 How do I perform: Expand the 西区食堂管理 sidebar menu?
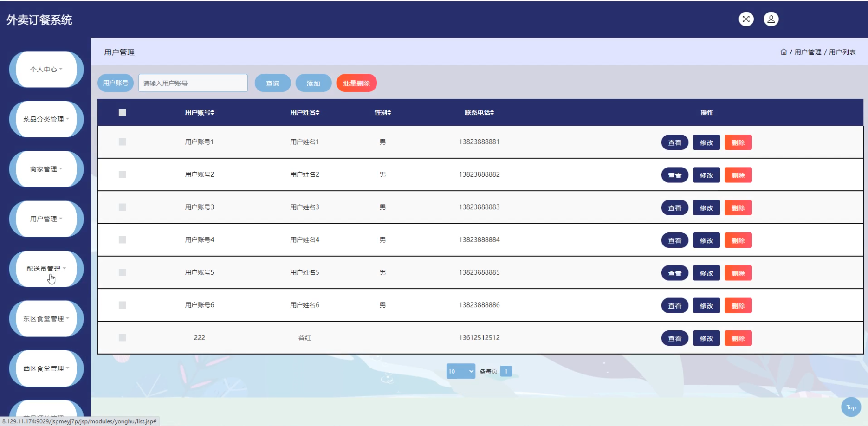[46, 368]
